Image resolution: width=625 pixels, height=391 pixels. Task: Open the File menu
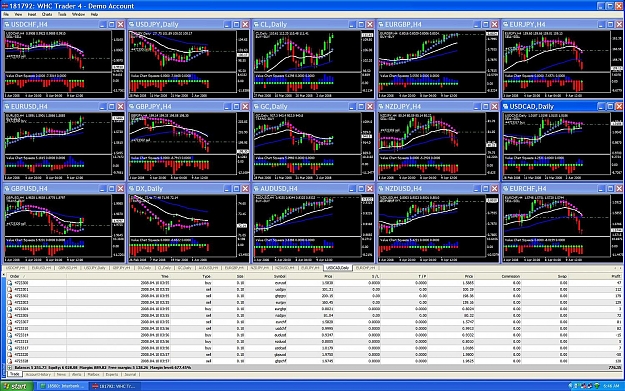click(x=6, y=14)
